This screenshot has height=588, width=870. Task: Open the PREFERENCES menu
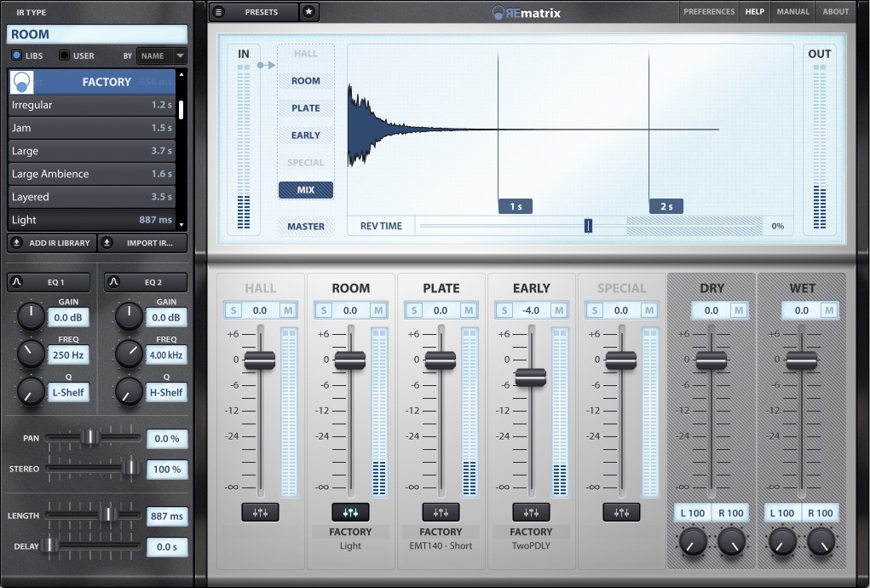tap(707, 12)
